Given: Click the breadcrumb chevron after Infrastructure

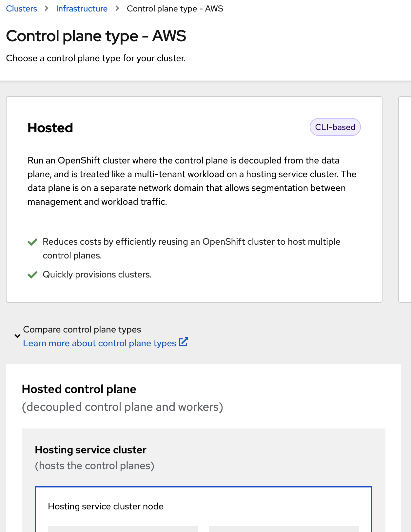Looking at the screenshot, I should coord(117,9).
